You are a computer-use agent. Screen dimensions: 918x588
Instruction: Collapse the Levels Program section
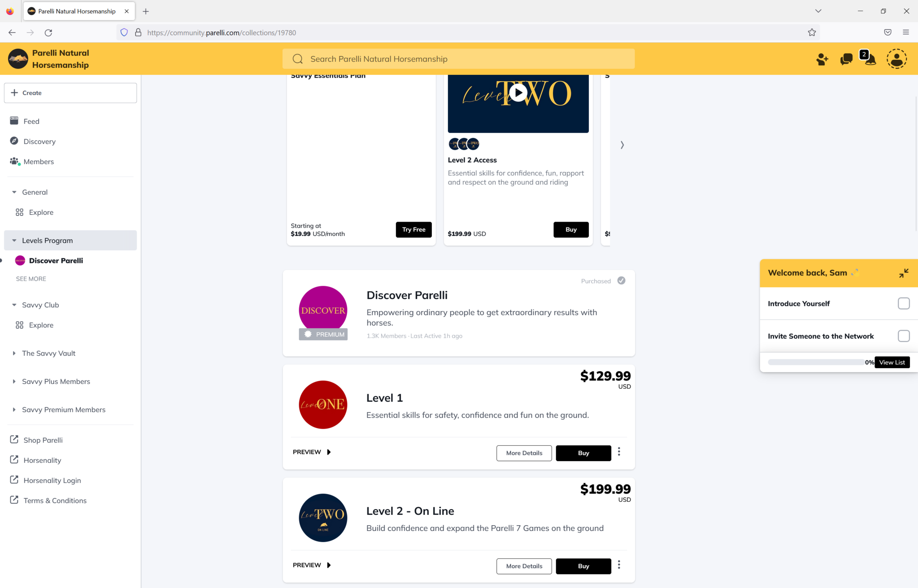click(14, 240)
